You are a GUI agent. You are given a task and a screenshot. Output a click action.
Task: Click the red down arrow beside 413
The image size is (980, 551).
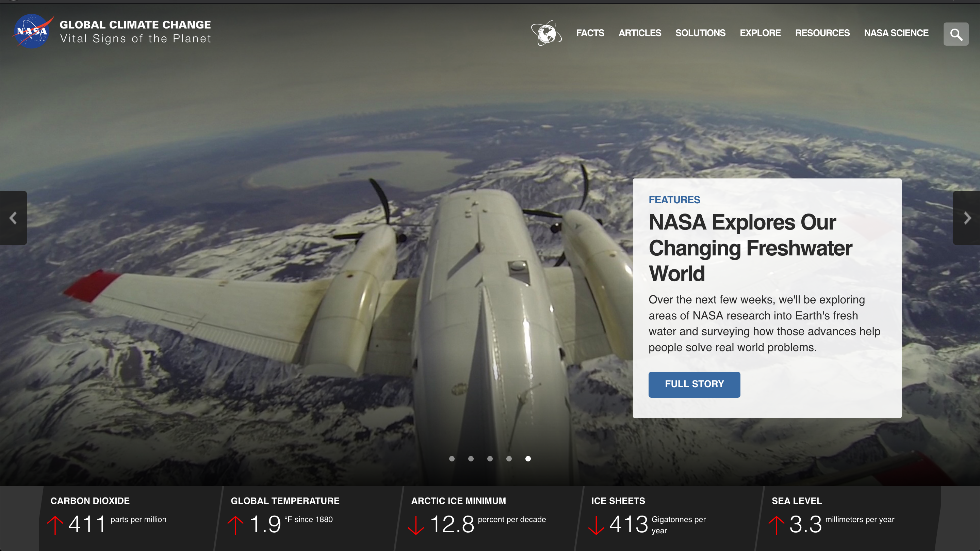point(596,525)
